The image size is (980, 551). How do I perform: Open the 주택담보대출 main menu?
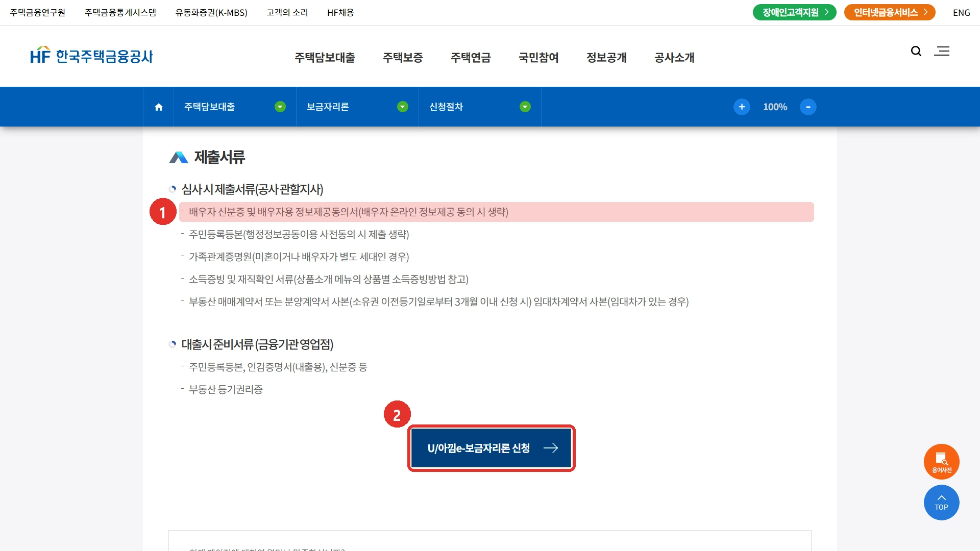tap(325, 58)
